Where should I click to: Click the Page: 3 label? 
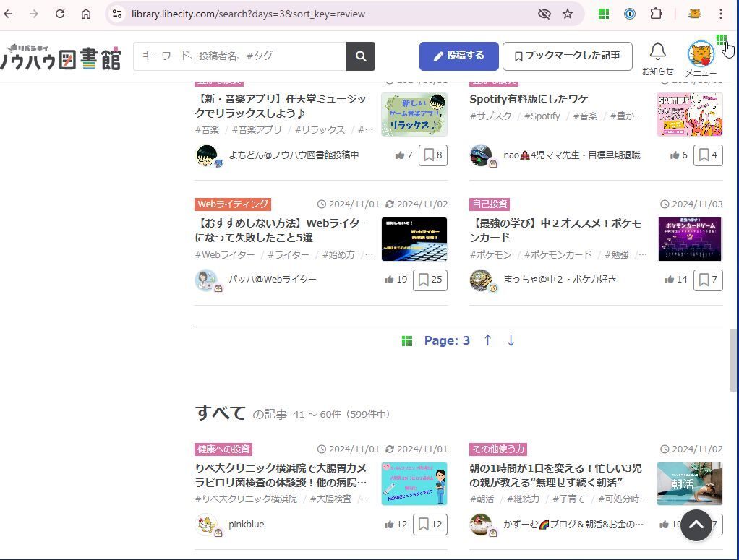(447, 340)
